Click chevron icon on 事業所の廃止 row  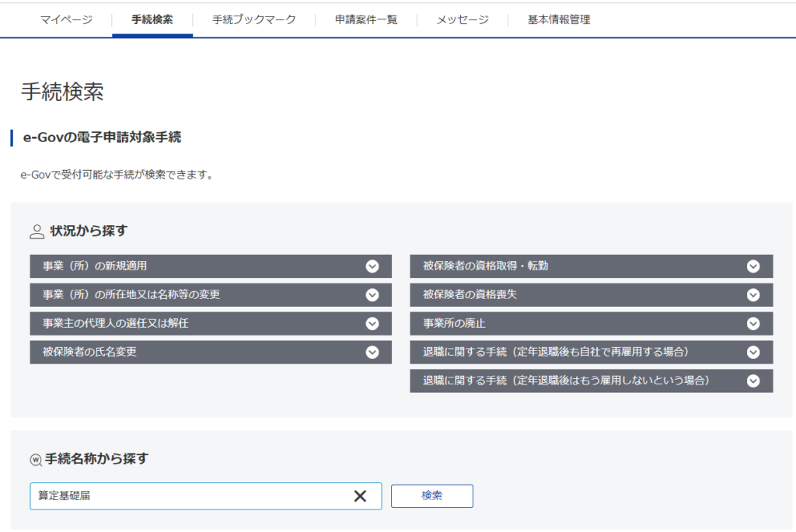tap(752, 324)
